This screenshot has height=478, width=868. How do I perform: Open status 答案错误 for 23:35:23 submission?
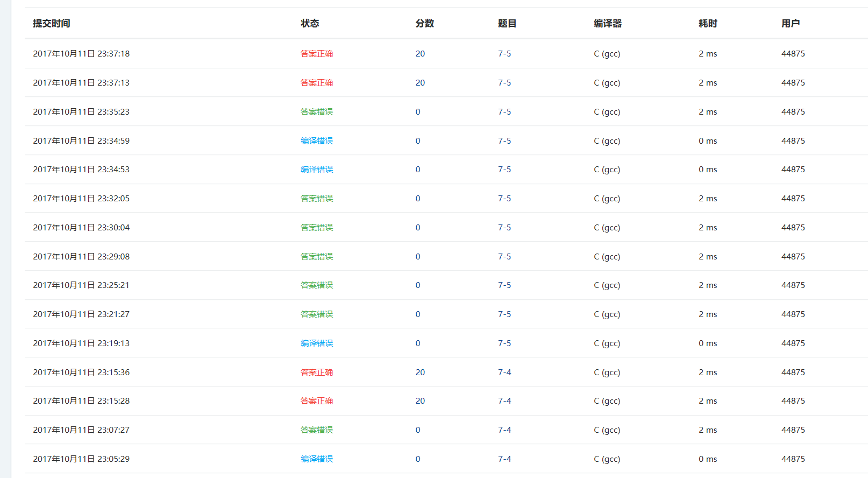317,112
